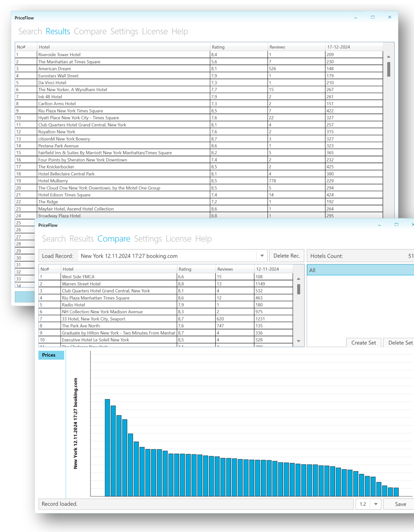Maximize the front PriceFlow Compare window
The width and height of the screenshot is (414, 532).
[396, 225]
